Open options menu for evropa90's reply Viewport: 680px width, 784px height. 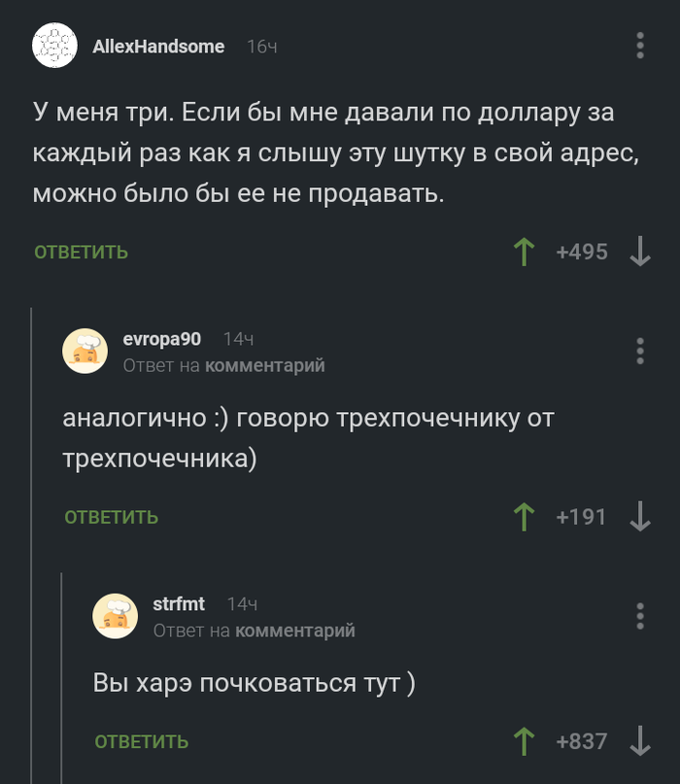pyautogui.click(x=638, y=351)
